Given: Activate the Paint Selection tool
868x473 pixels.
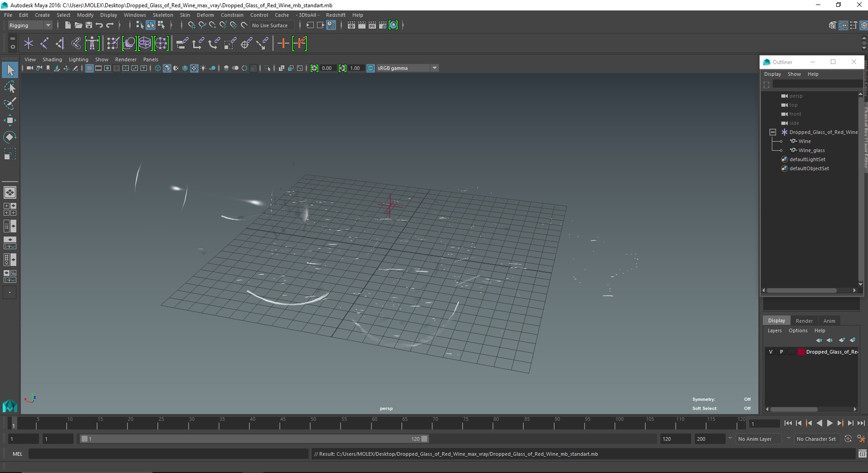Looking at the screenshot, I should click(10, 103).
